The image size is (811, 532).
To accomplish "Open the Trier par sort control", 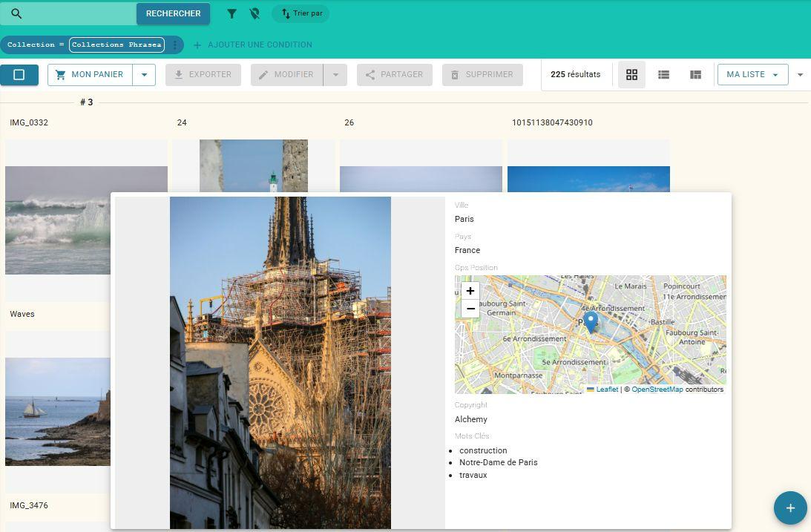I will pos(301,13).
